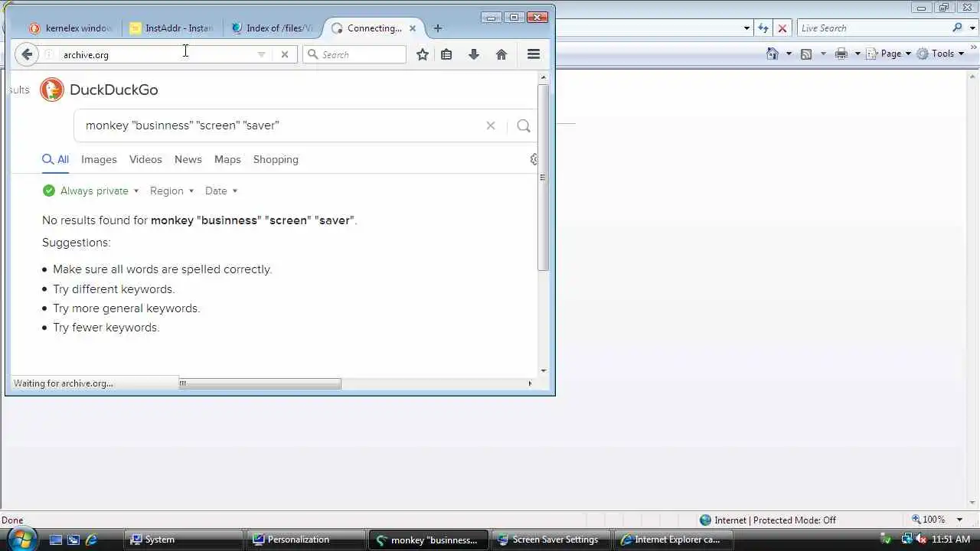Click the Firefox horizontal scrollbar thumb
980x551 pixels.
pyautogui.click(x=260, y=383)
